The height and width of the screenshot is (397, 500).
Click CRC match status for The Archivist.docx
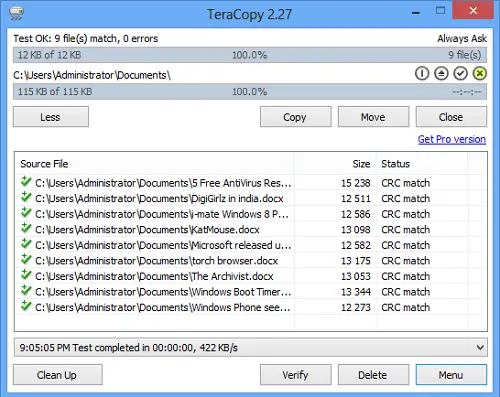point(406,276)
